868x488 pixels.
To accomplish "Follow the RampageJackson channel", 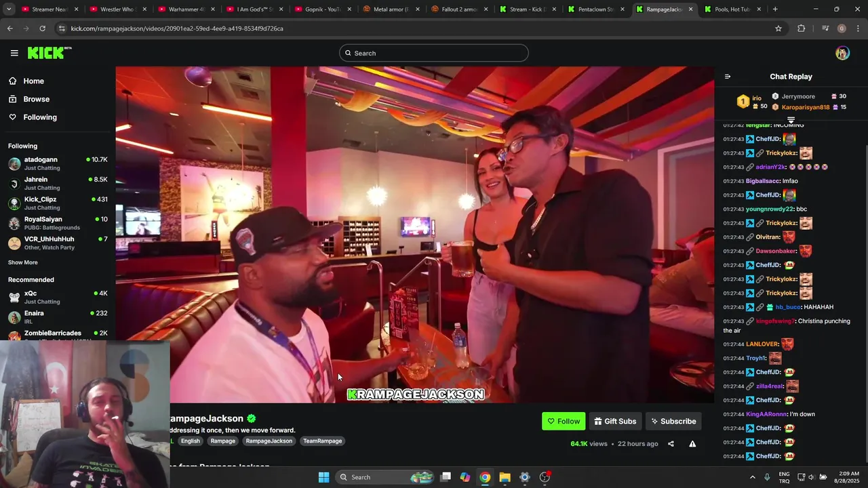I will (x=564, y=421).
